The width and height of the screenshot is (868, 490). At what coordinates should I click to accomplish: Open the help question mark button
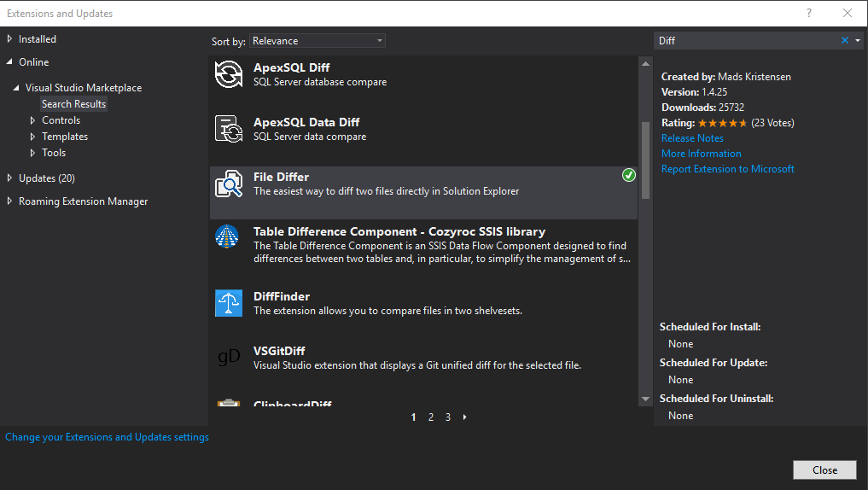tap(809, 13)
